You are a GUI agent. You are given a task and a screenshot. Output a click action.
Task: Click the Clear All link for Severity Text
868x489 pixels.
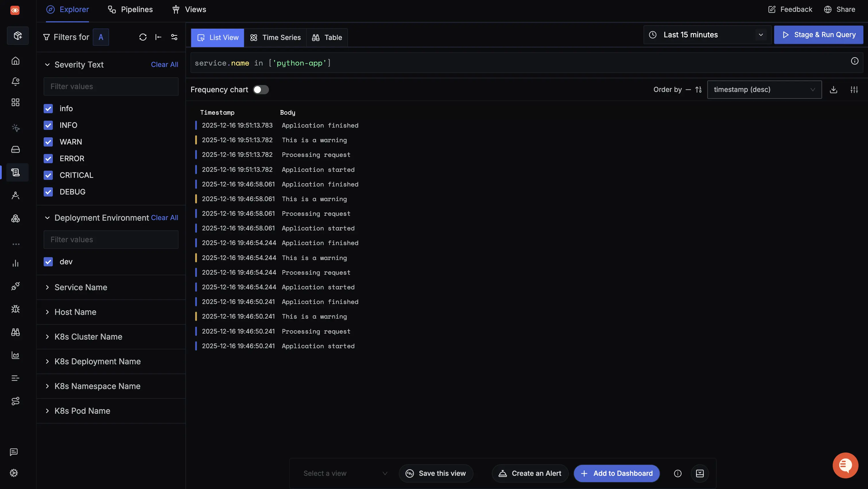(164, 64)
